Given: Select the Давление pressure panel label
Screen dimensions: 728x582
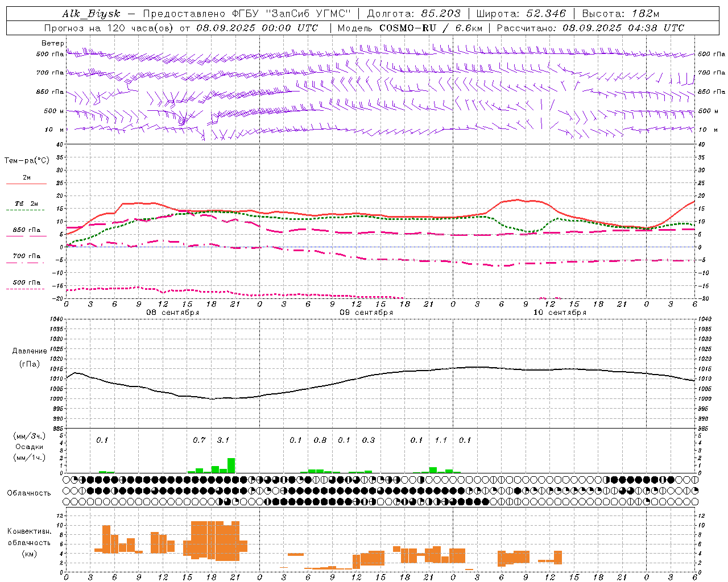Looking at the screenshot, I should [x=30, y=351].
